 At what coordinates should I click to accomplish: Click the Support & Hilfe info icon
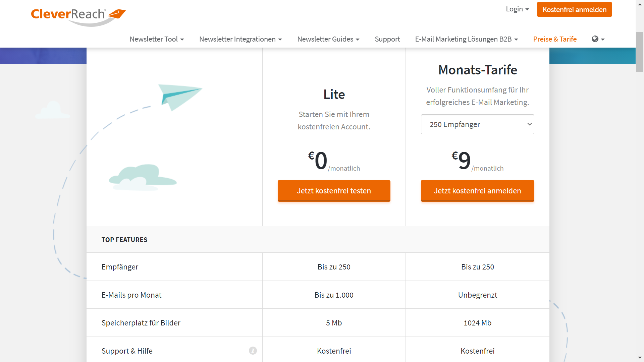click(253, 351)
